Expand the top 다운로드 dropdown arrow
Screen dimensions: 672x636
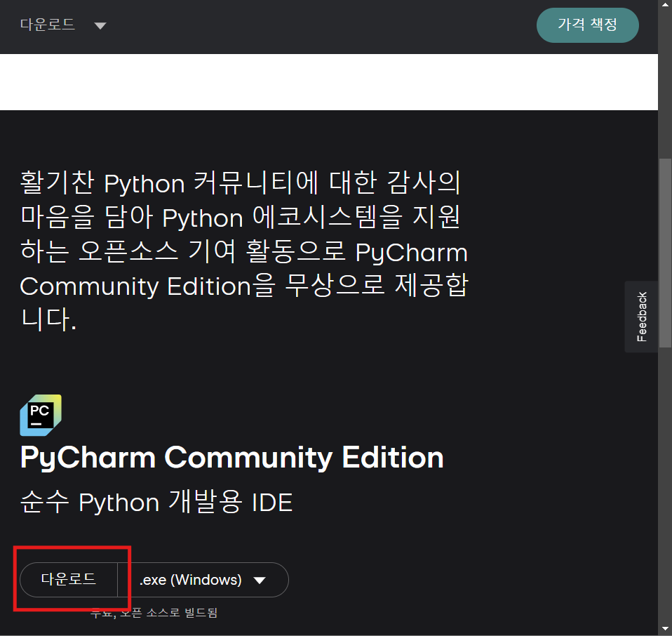coord(100,26)
